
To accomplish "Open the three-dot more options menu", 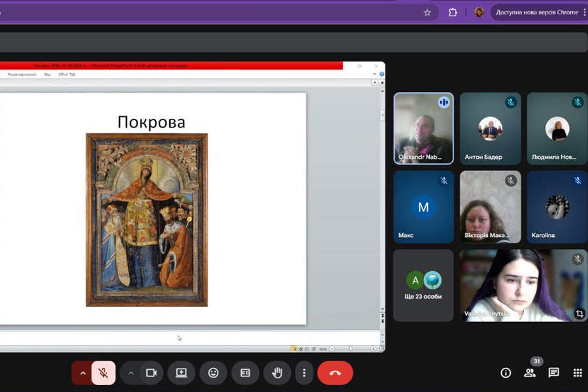I will point(304,372).
